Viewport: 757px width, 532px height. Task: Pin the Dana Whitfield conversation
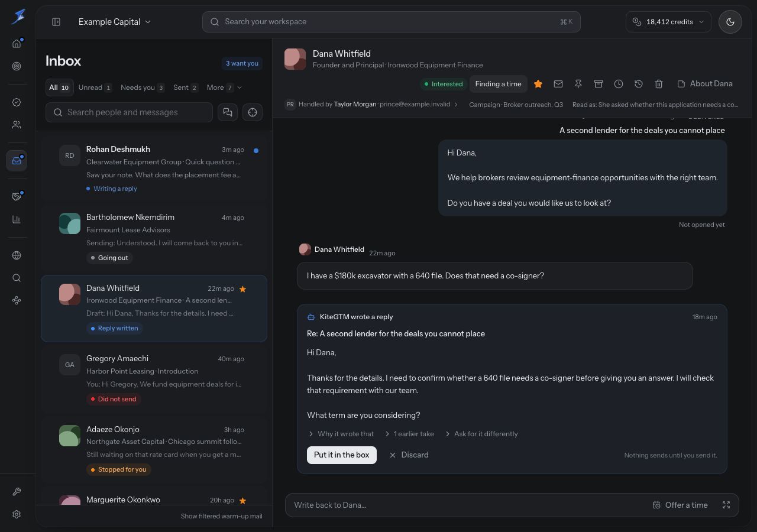(x=578, y=84)
